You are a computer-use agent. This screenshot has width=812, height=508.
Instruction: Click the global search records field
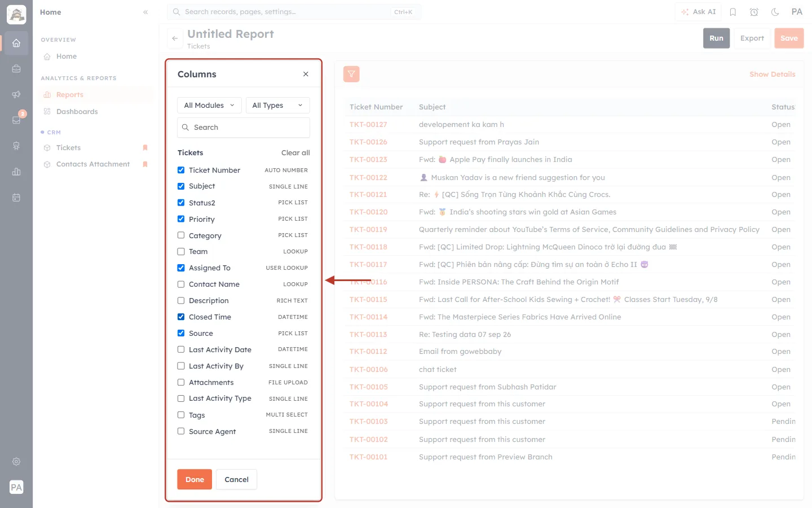tap(294, 12)
